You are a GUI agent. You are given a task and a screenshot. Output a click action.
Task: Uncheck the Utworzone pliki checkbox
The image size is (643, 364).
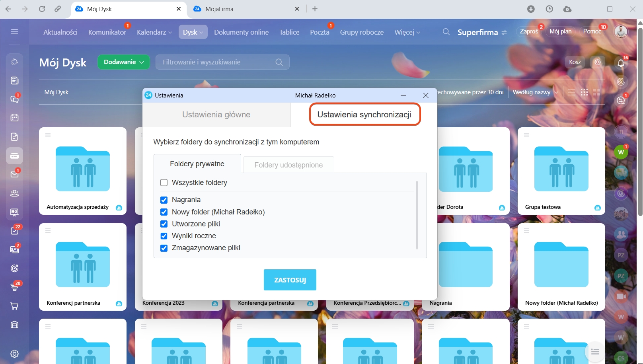(164, 224)
